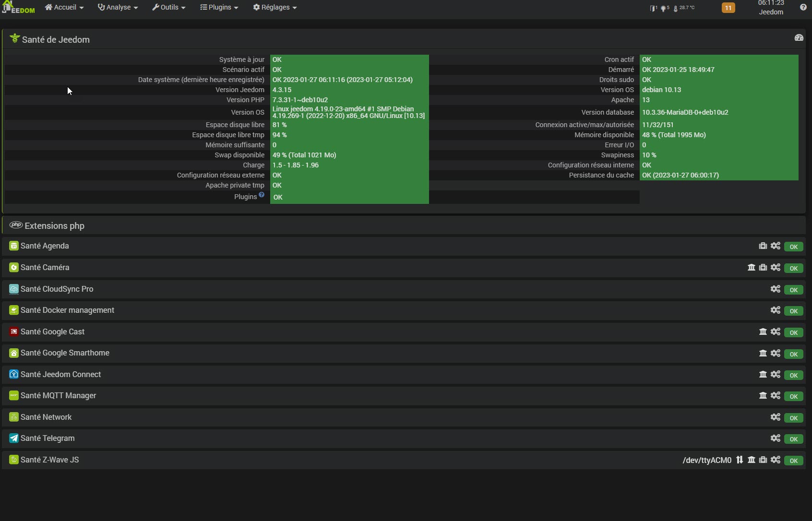The width and height of the screenshot is (812, 521).
Task: Click the OK badge for Santé Docker management
Action: (794, 311)
